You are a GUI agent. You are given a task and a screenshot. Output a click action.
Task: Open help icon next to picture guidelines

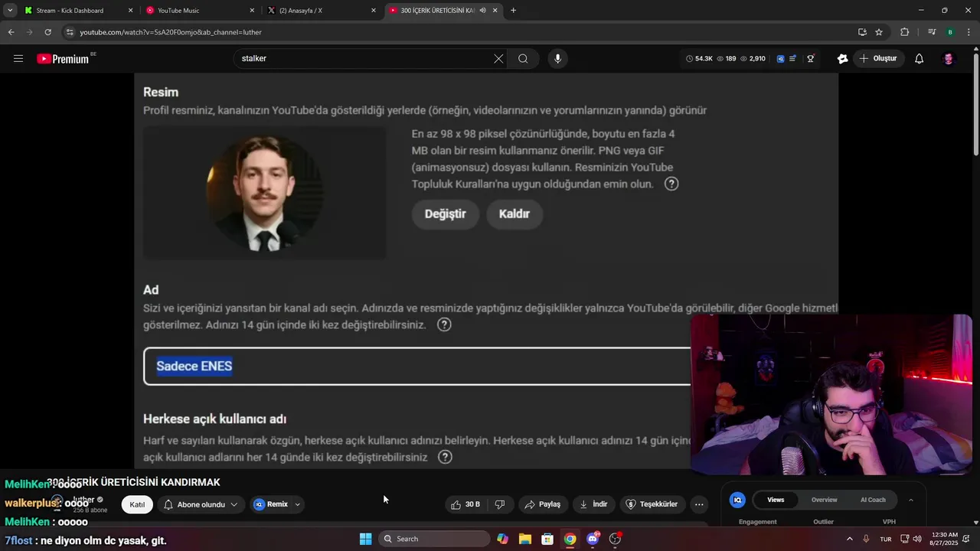(671, 184)
